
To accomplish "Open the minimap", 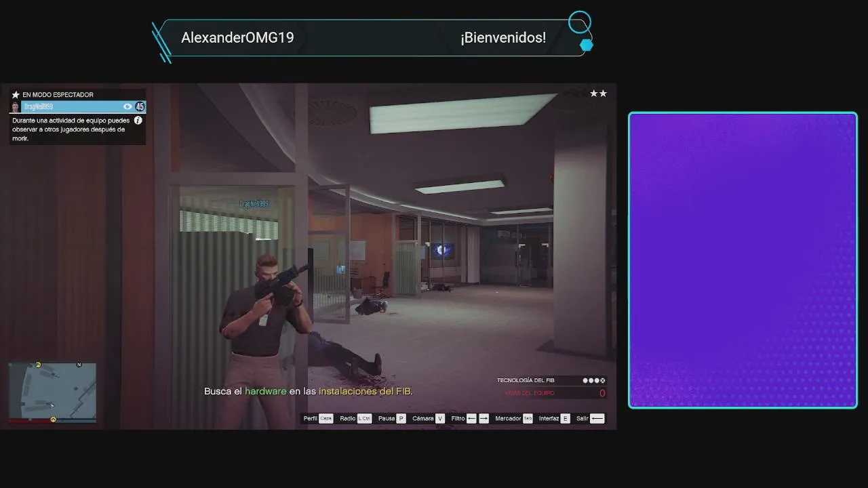I will [x=52, y=390].
